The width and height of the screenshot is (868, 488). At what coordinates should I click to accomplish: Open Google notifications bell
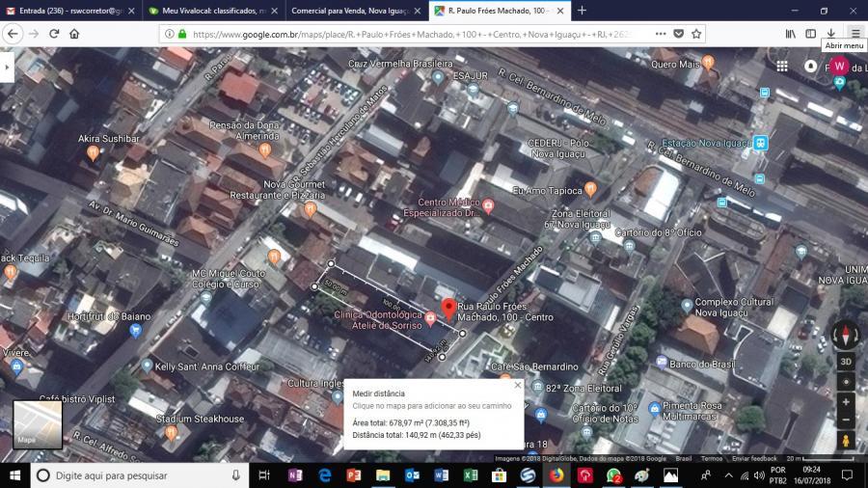pos(810,66)
